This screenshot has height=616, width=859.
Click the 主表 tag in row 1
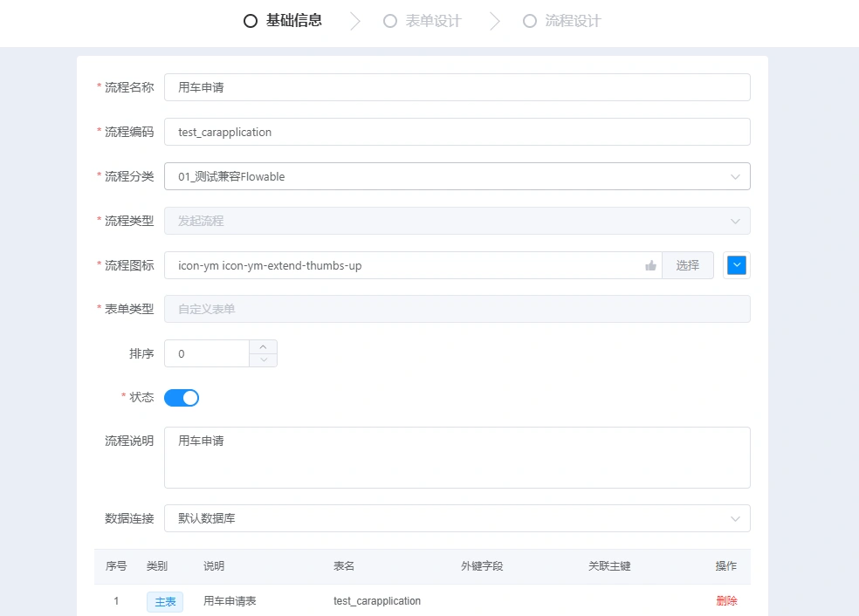[x=165, y=602]
